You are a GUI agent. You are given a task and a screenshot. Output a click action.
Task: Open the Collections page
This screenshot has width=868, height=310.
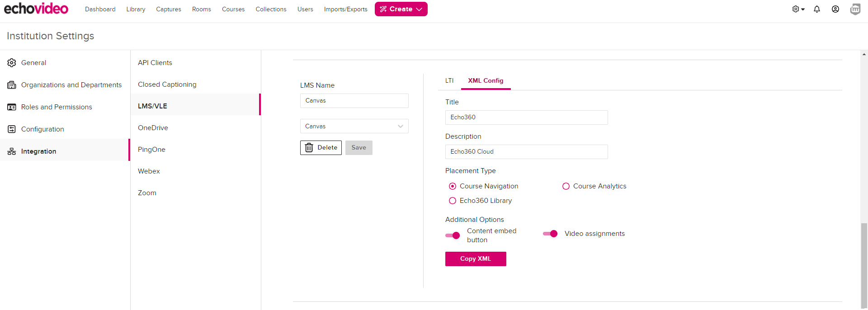click(x=271, y=9)
